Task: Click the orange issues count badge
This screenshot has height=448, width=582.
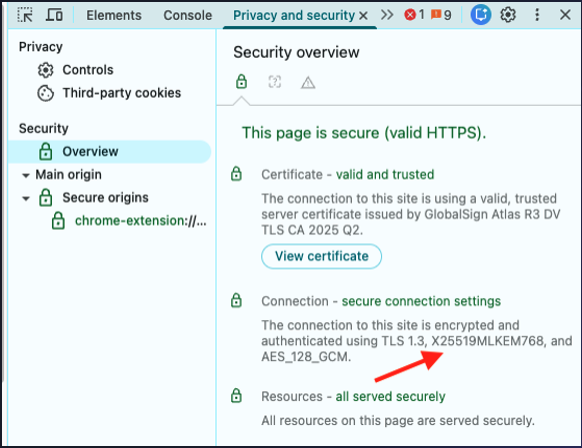Action: 441,15
